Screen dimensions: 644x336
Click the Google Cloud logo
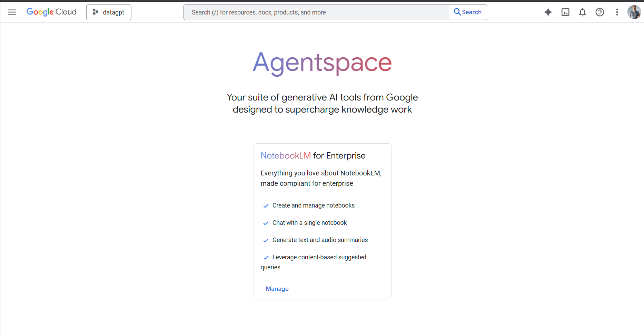(51, 12)
